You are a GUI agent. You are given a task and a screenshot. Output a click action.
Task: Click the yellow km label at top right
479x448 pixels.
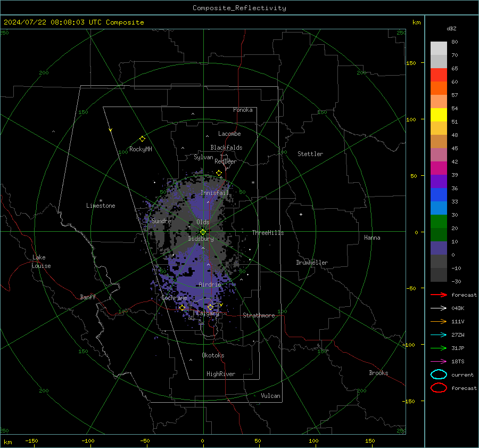(416, 22)
